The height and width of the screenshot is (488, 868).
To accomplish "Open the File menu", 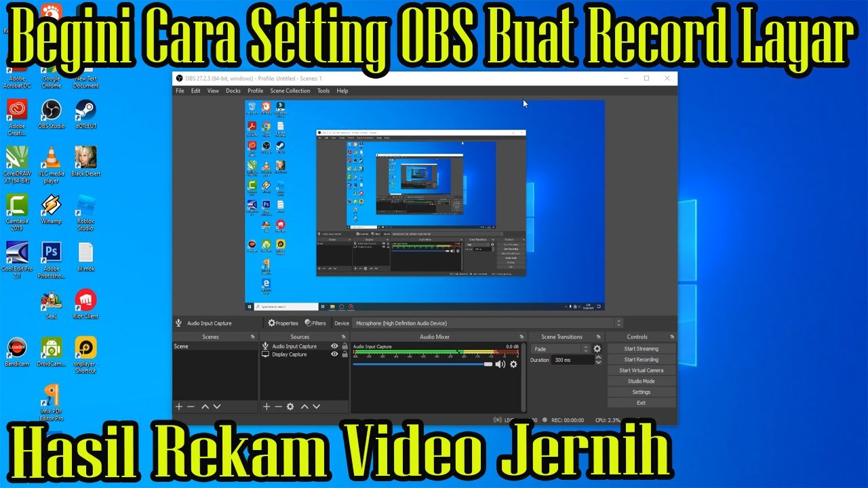I will pos(180,91).
